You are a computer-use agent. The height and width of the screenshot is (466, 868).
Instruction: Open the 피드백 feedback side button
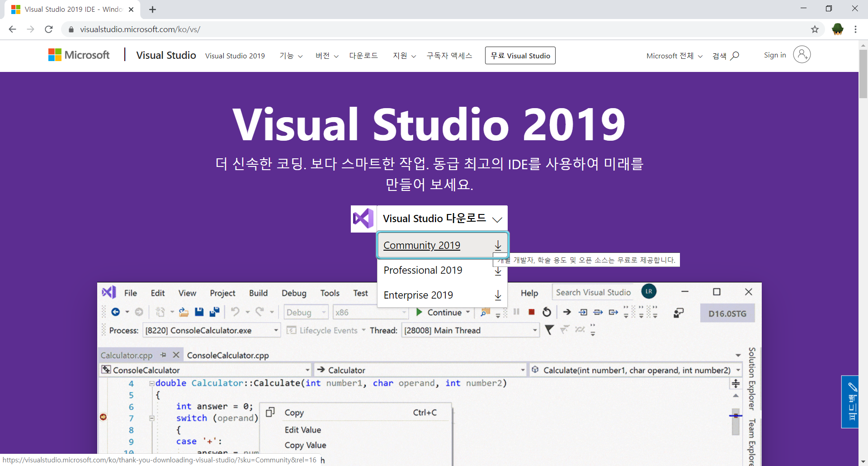[850, 402]
